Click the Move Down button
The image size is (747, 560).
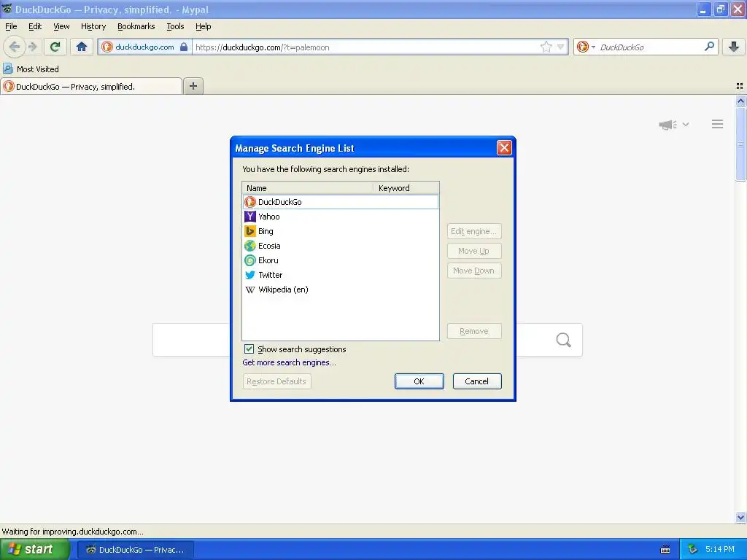[474, 271]
